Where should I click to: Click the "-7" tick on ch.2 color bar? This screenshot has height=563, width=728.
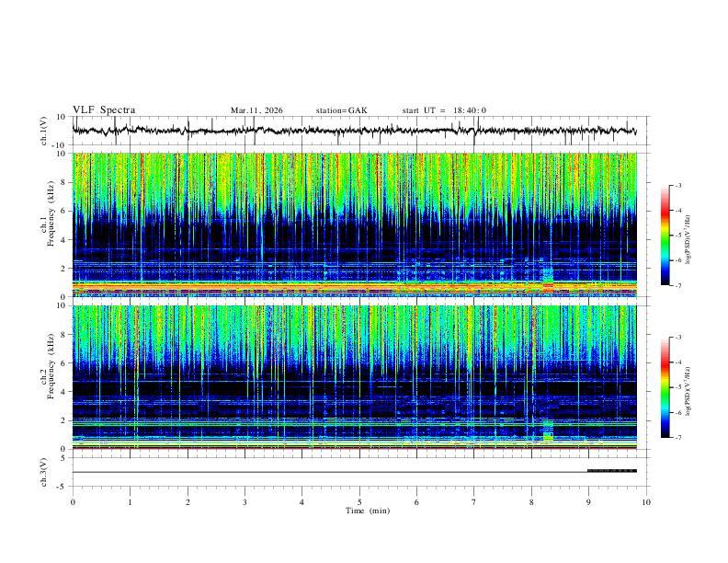pos(677,437)
